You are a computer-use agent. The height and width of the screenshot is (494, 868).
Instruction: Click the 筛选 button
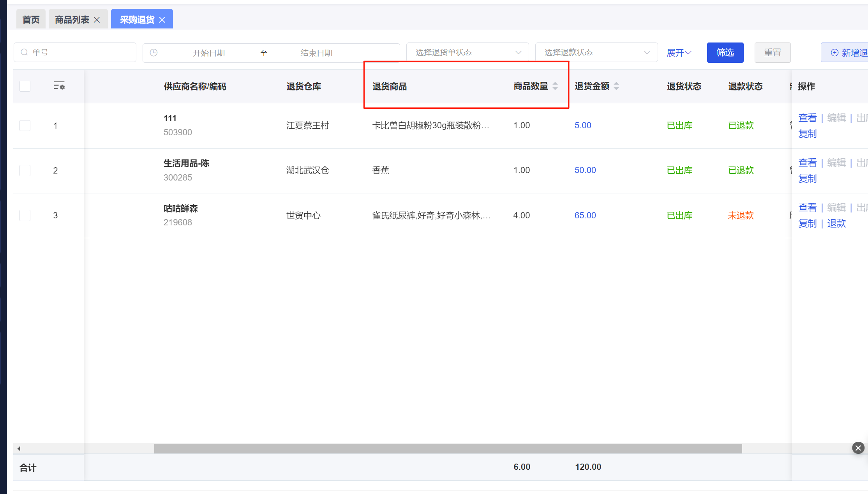725,53
